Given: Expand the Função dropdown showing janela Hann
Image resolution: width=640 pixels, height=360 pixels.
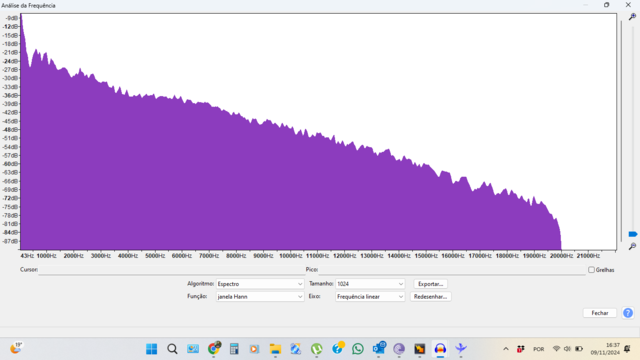Looking at the screenshot, I should (260, 297).
